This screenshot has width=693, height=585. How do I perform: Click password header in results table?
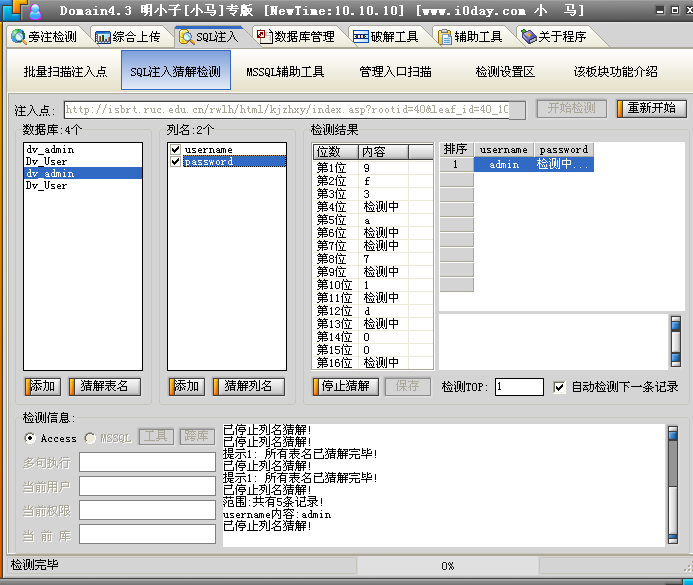(x=564, y=149)
